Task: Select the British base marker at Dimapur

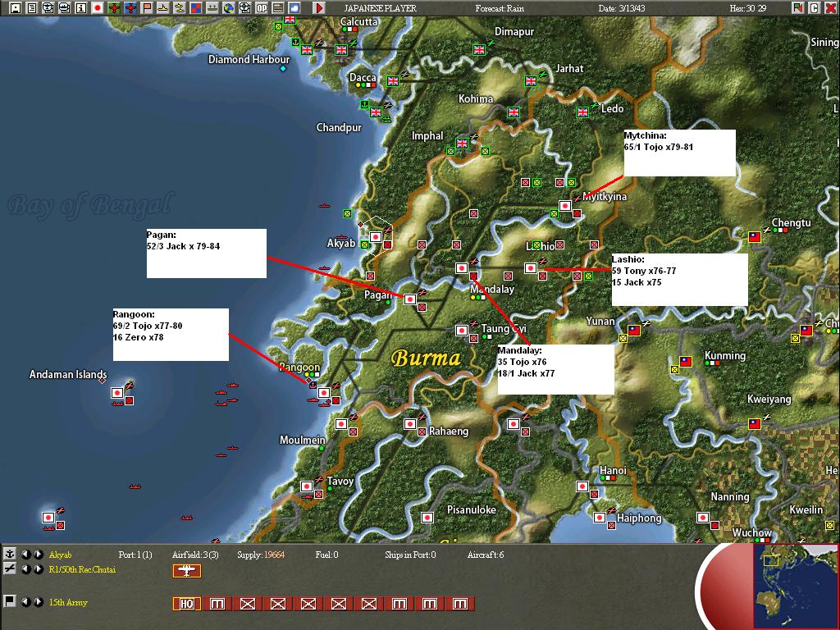Action: tap(479, 49)
